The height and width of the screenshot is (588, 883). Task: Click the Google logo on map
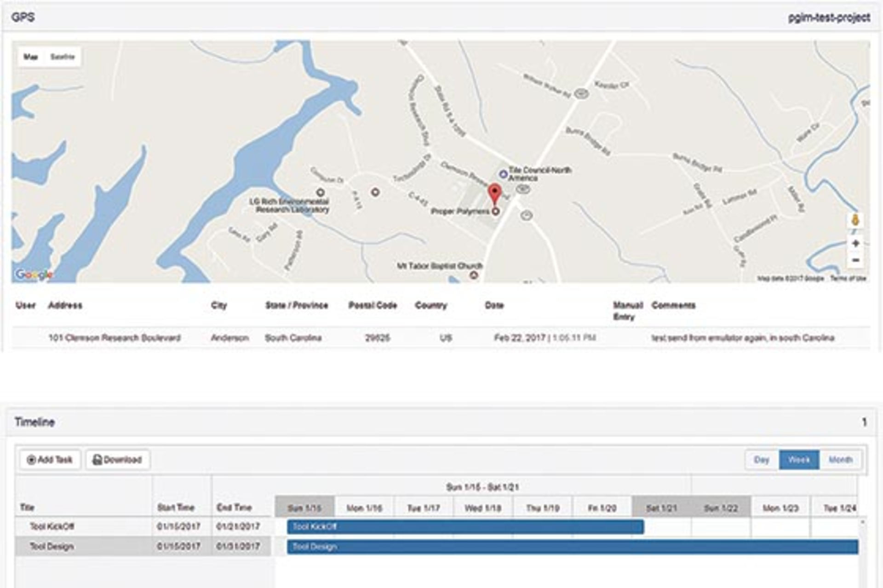click(x=34, y=274)
